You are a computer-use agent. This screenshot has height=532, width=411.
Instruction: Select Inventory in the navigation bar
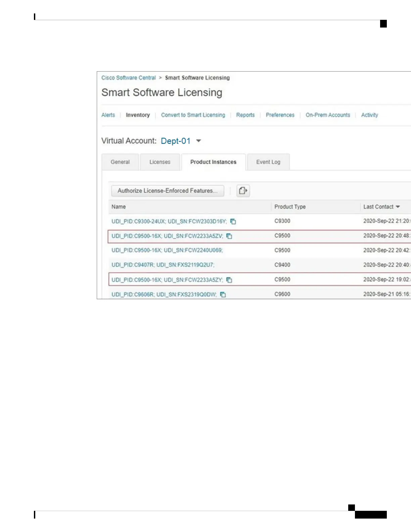(138, 115)
